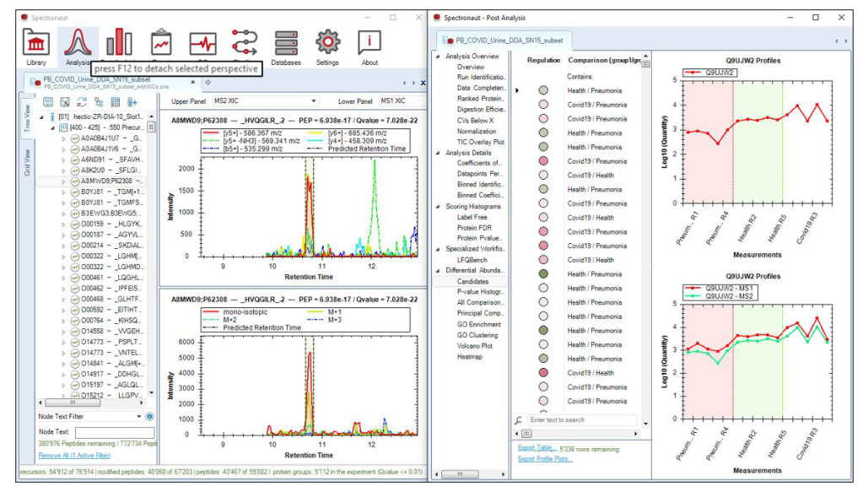The height and width of the screenshot is (492, 868).
Task: Open the Heatmap view
Action: pos(469,357)
